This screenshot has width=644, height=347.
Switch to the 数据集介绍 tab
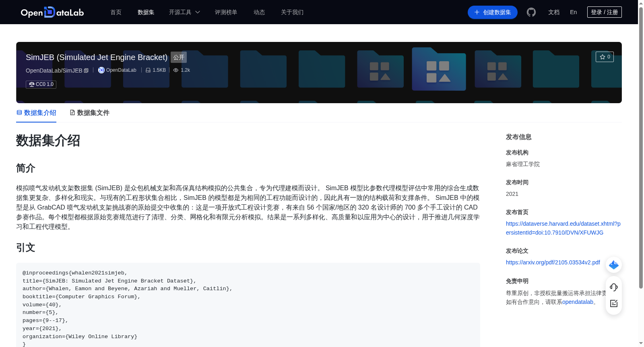click(x=36, y=113)
